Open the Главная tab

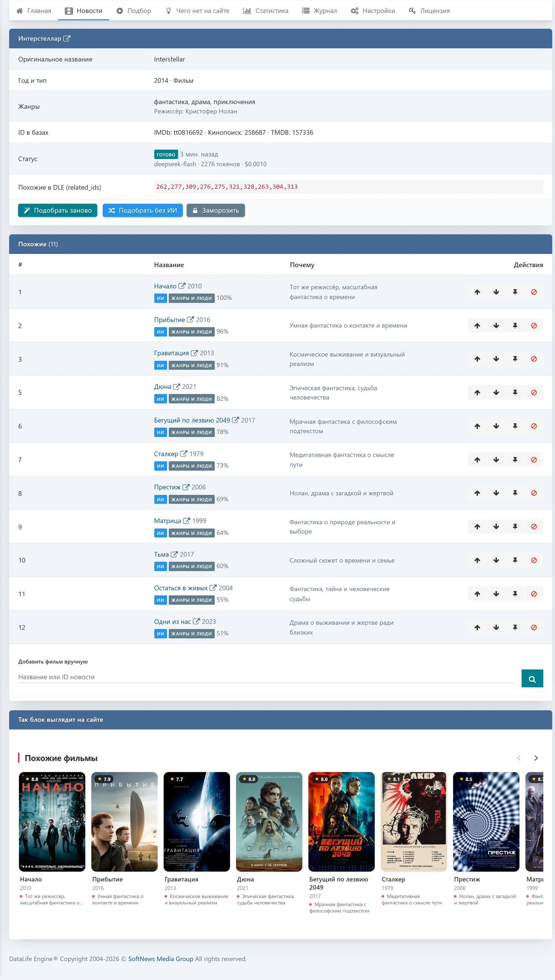[x=34, y=11]
